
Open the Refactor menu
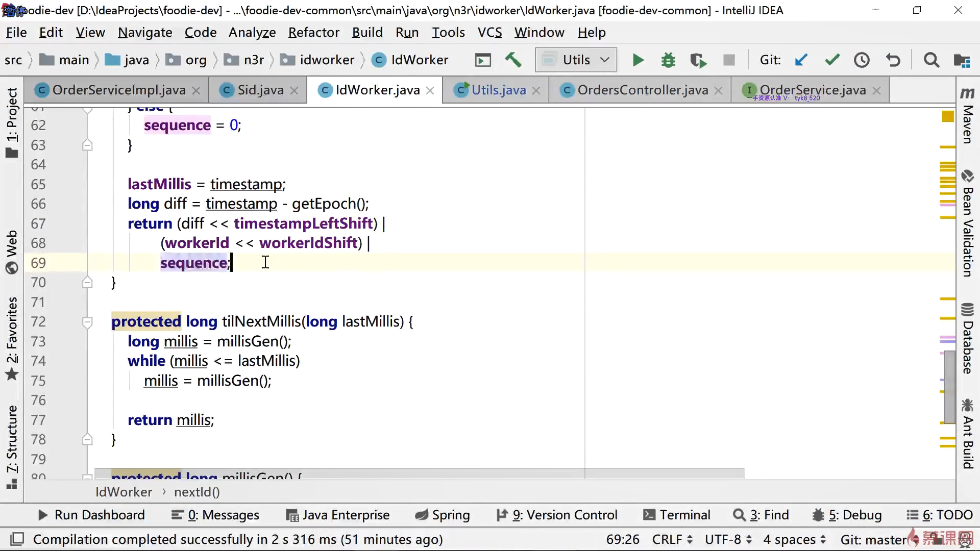click(x=313, y=33)
